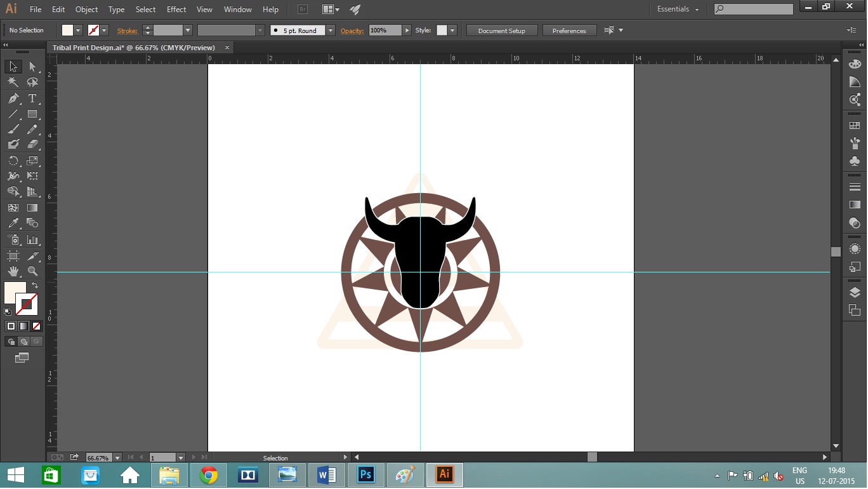Open the Stroke panel link
Image resolution: width=868 pixels, height=489 pixels.
pyautogui.click(x=127, y=30)
